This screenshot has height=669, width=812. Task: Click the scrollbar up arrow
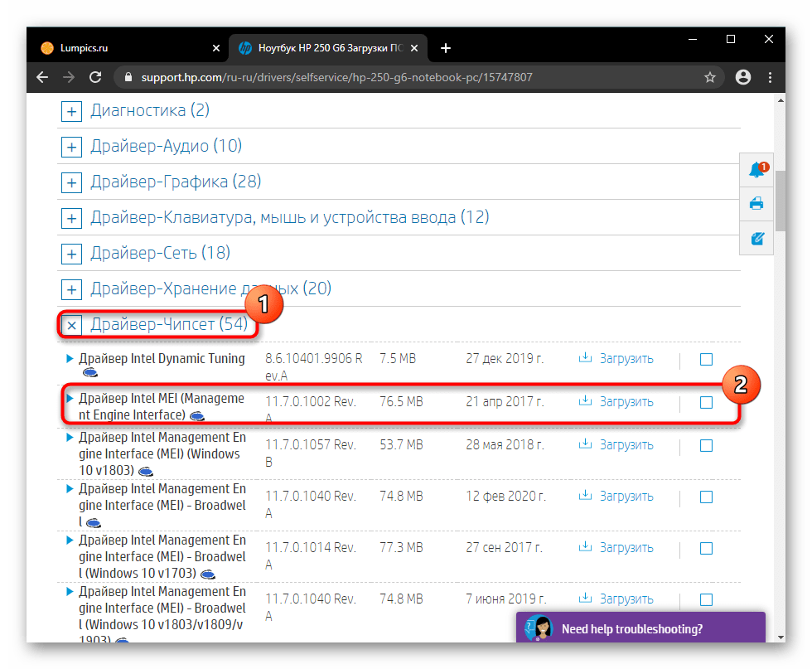click(x=781, y=100)
